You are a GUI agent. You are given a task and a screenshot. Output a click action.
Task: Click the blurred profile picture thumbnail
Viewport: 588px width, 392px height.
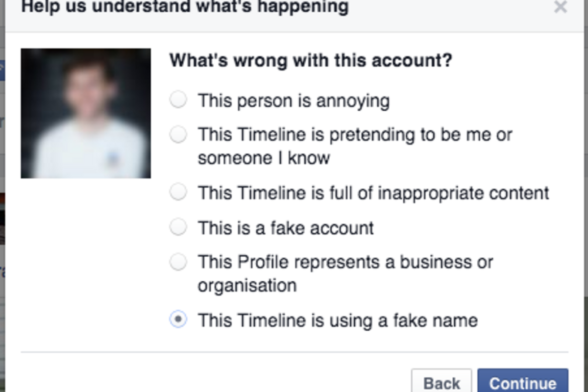(86, 113)
